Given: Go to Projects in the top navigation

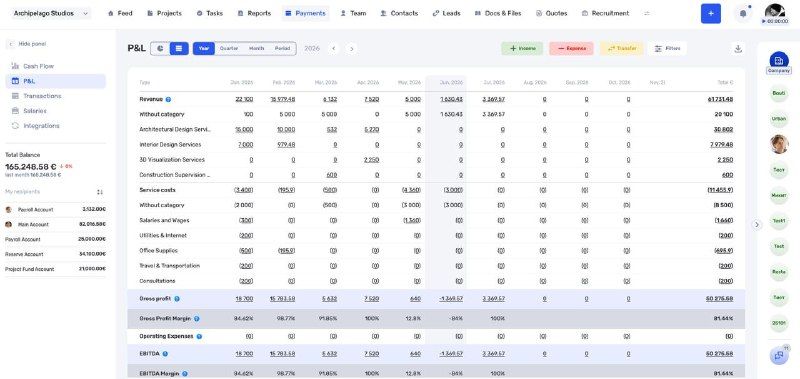Looking at the screenshot, I should click(x=164, y=13).
